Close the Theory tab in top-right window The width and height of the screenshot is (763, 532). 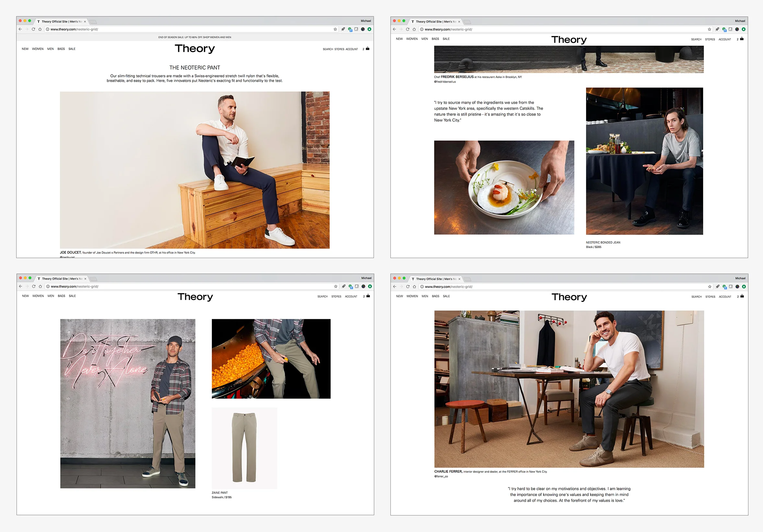(459, 22)
